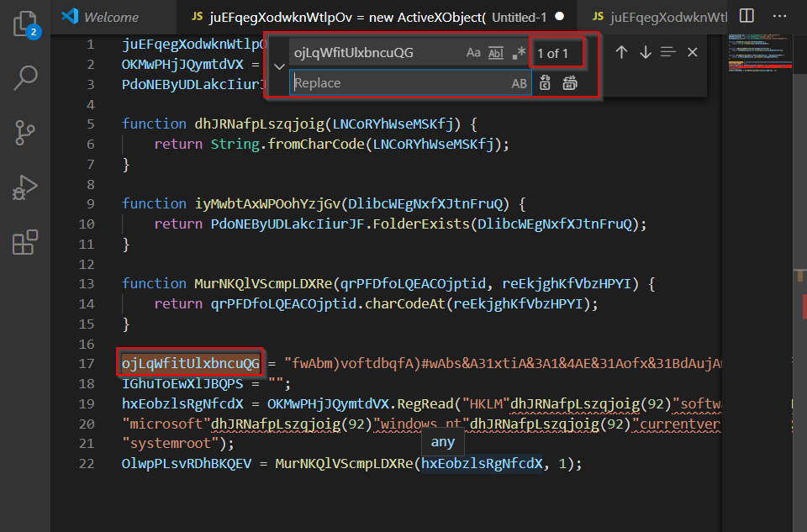Toggle Preserve Case in replace field
This screenshot has width=807, height=532.
click(519, 83)
